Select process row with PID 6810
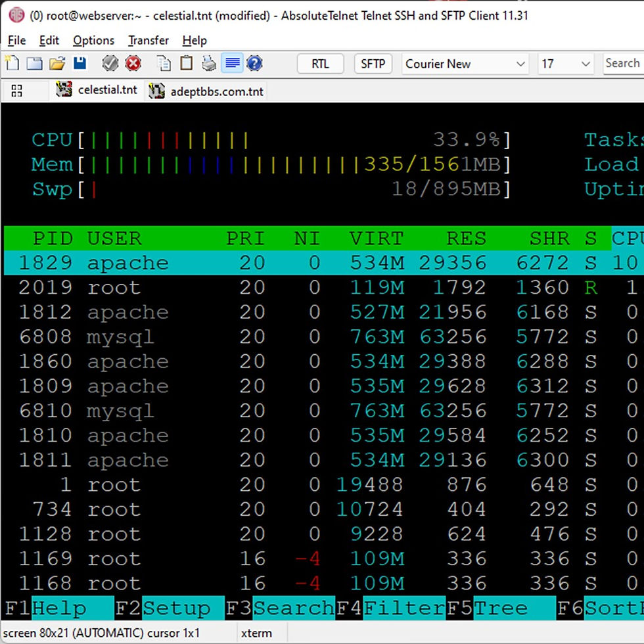The image size is (644, 644). 324,411
